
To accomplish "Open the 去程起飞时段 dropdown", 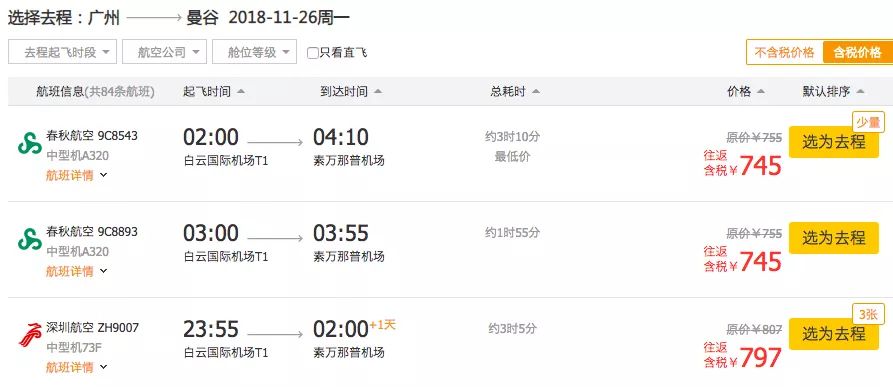I will 63,52.
